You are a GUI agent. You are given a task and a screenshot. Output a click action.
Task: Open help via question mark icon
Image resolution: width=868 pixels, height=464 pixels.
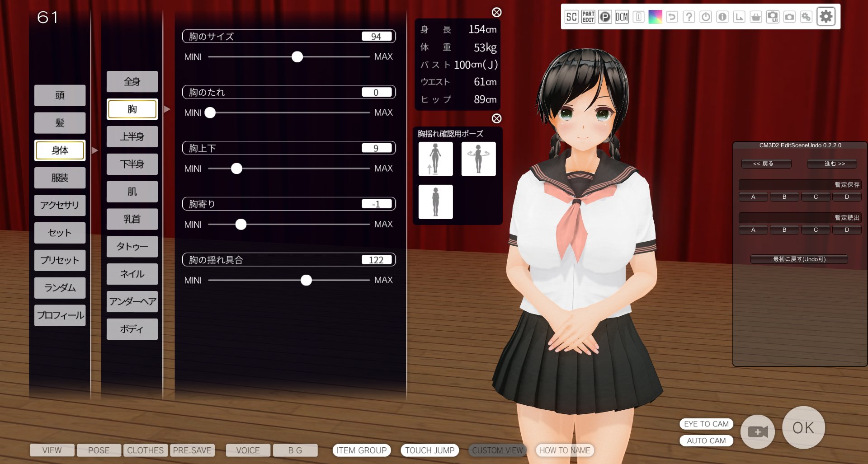pyautogui.click(x=689, y=17)
